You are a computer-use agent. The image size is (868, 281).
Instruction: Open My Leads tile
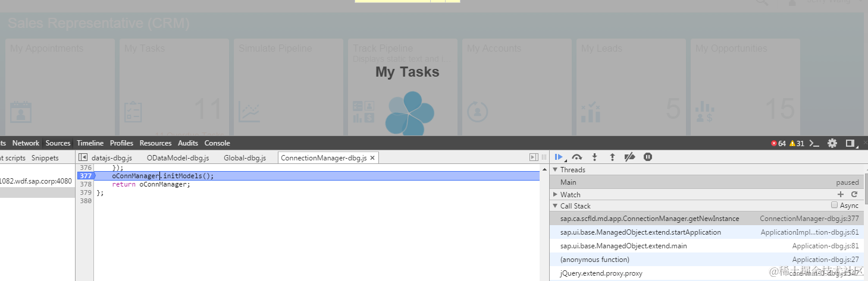click(x=631, y=87)
